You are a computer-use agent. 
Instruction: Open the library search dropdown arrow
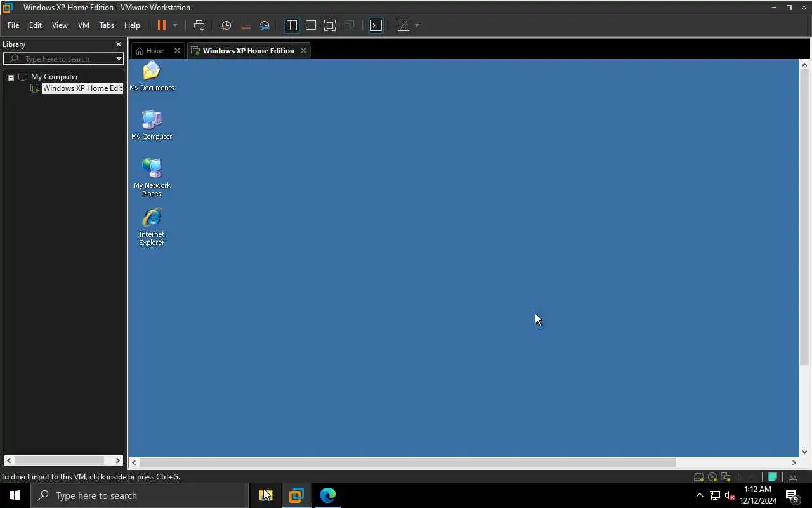(119, 59)
